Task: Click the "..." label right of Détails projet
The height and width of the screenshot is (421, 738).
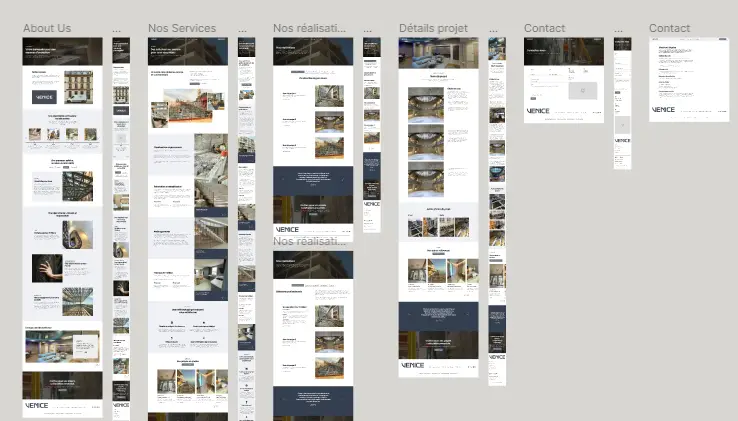Action: [x=493, y=30]
